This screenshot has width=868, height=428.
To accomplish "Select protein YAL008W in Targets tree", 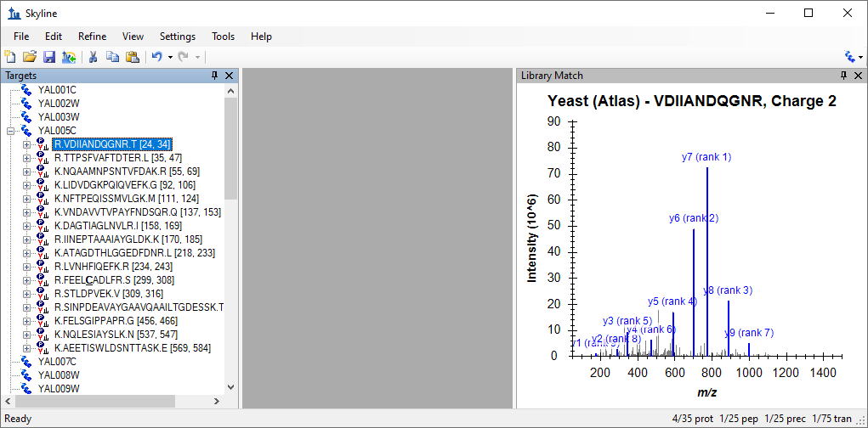I will pyautogui.click(x=58, y=375).
